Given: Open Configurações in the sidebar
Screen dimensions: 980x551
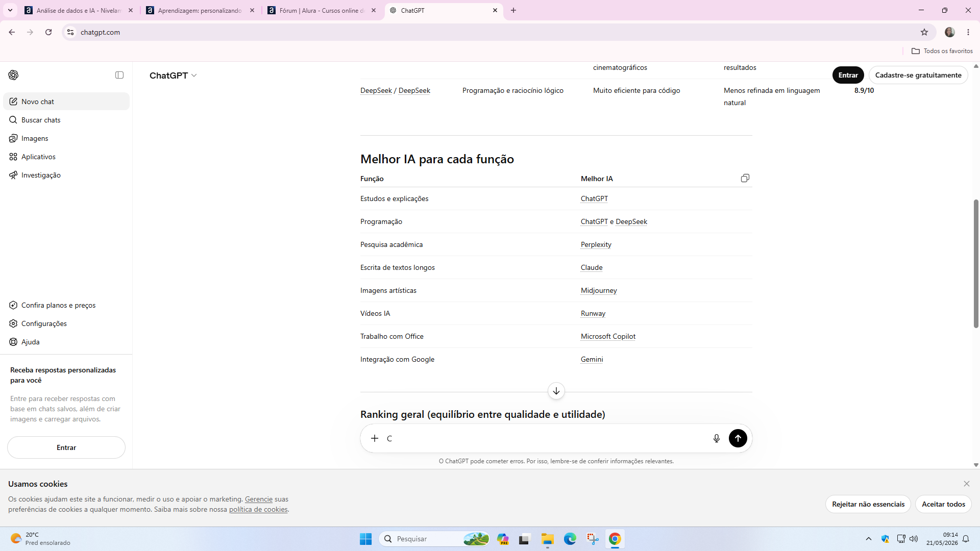Looking at the screenshot, I should point(66,323).
